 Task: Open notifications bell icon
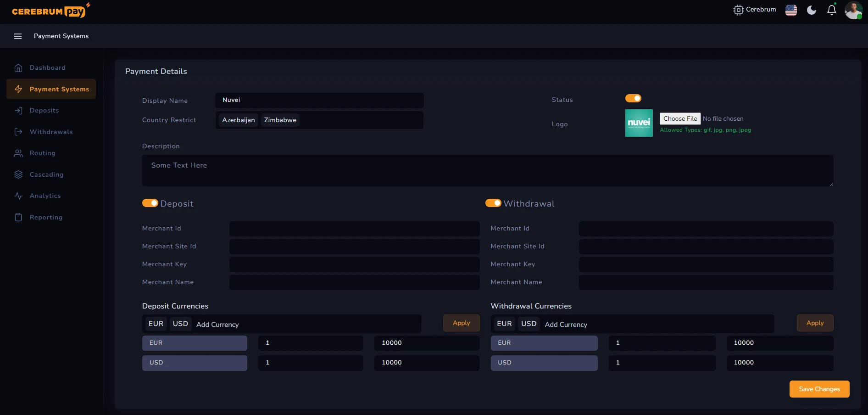coord(832,10)
